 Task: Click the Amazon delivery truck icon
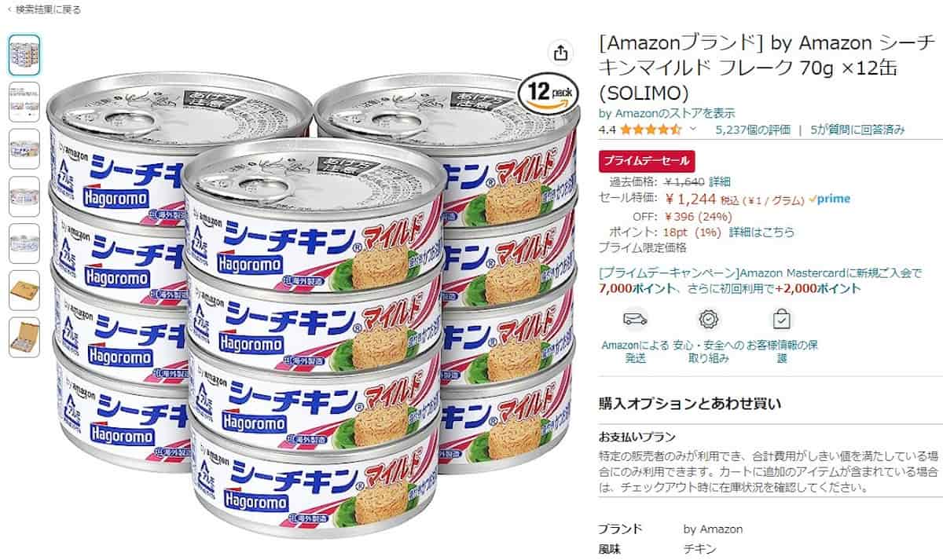point(635,319)
